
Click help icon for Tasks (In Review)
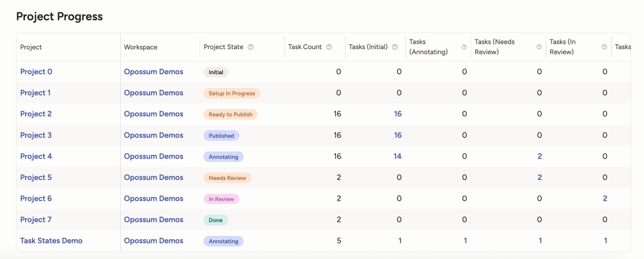[604, 47]
